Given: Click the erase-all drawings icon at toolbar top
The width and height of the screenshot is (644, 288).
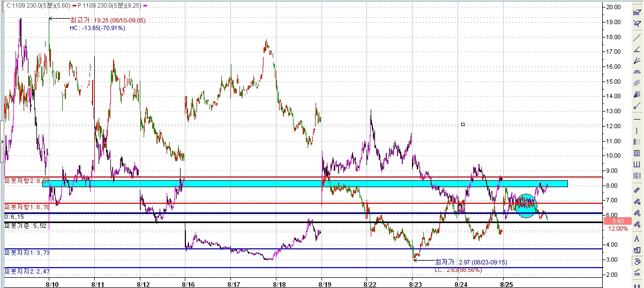Looking at the screenshot, I should pyautogui.click(x=637, y=12).
